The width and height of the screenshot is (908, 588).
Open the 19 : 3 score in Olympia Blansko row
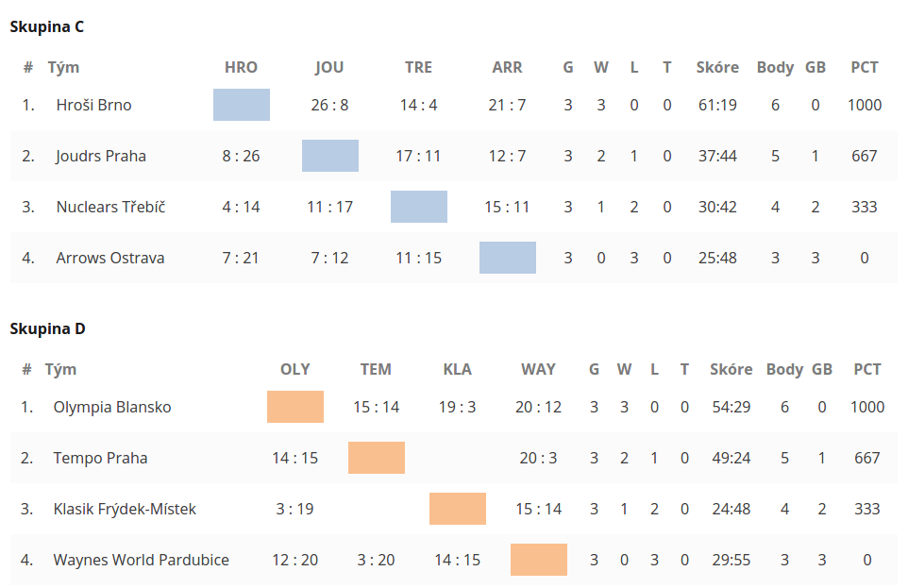pyautogui.click(x=457, y=407)
